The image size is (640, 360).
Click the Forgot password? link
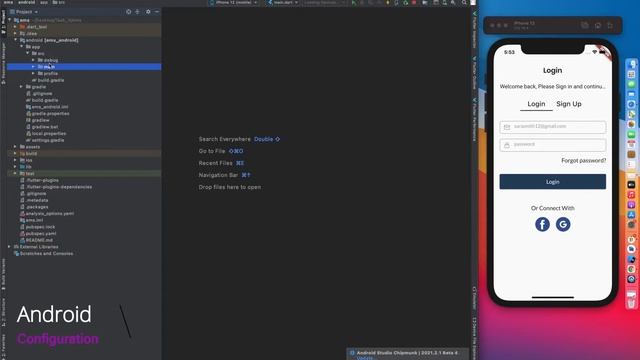583,161
